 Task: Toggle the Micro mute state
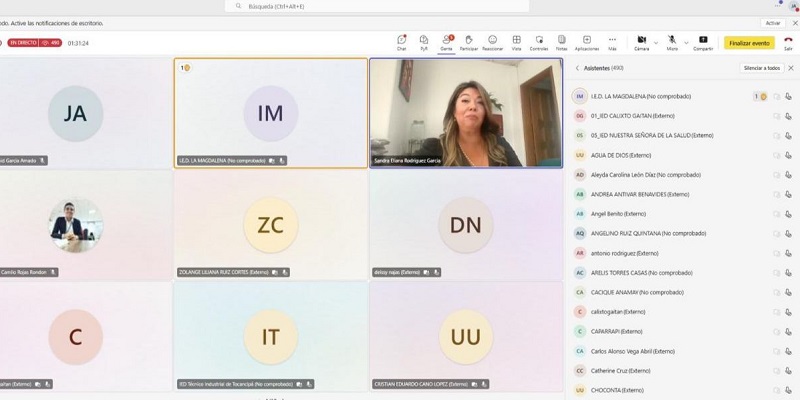coord(671,41)
